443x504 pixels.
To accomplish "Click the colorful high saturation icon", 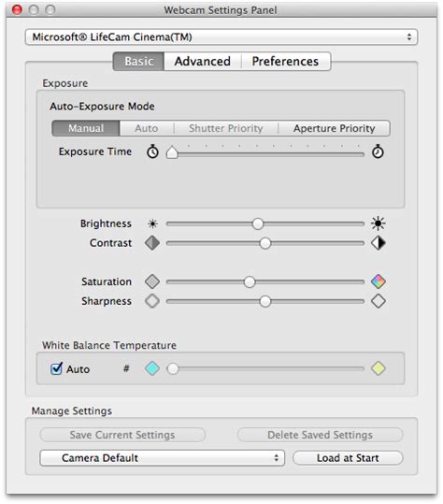I will click(x=379, y=281).
